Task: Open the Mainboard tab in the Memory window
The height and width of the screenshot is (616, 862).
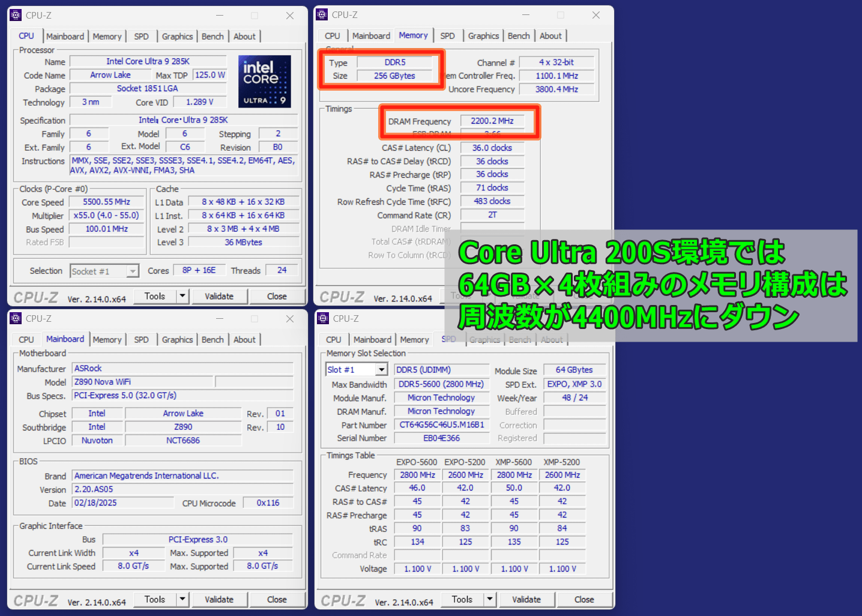Action: [x=372, y=36]
